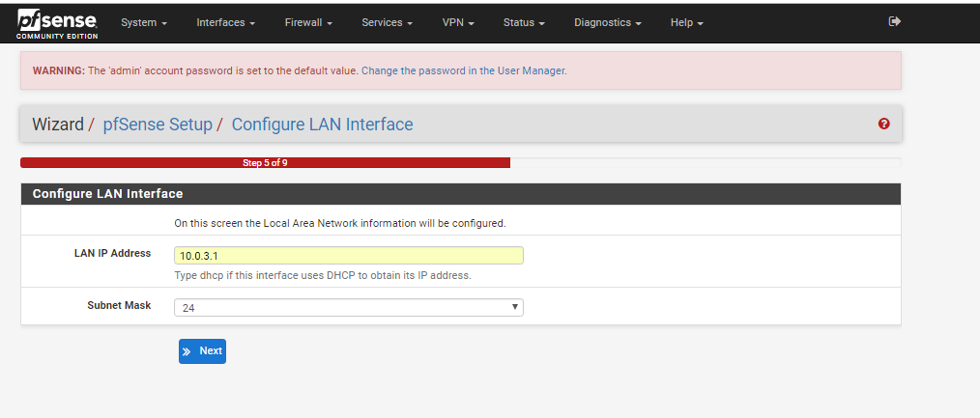Click the Local Area Network information description text
The image size is (980, 418).
tap(340, 223)
